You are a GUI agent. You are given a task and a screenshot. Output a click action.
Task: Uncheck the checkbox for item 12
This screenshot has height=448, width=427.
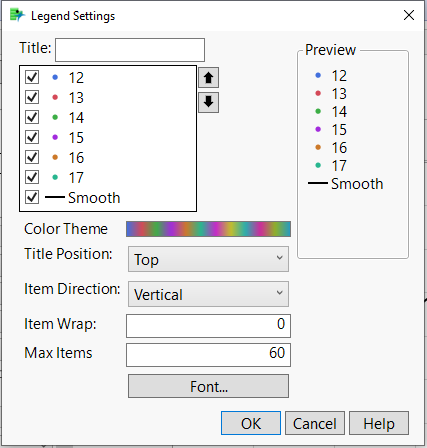pos(32,77)
